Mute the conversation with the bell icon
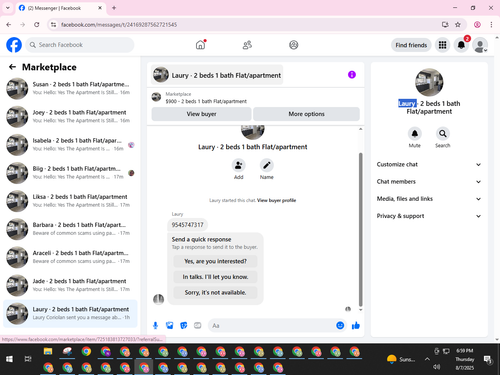The height and width of the screenshot is (375, 500). 415,134
